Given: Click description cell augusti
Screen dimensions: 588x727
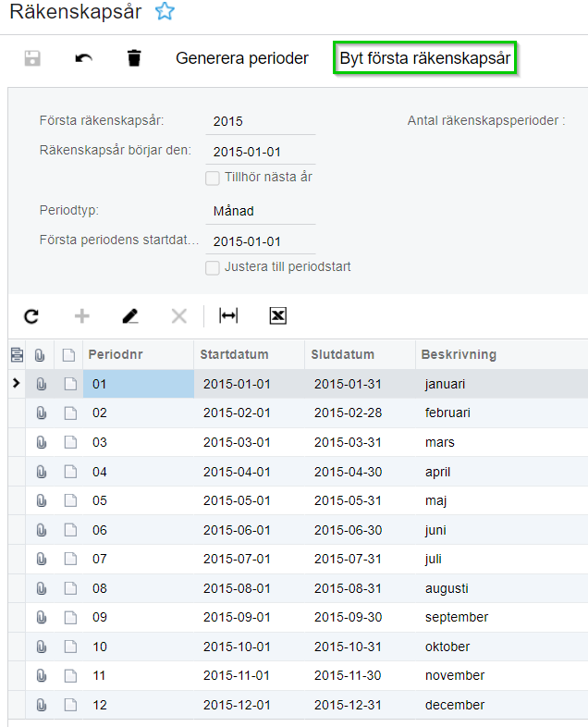Looking at the screenshot, I should tap(502, 588).
